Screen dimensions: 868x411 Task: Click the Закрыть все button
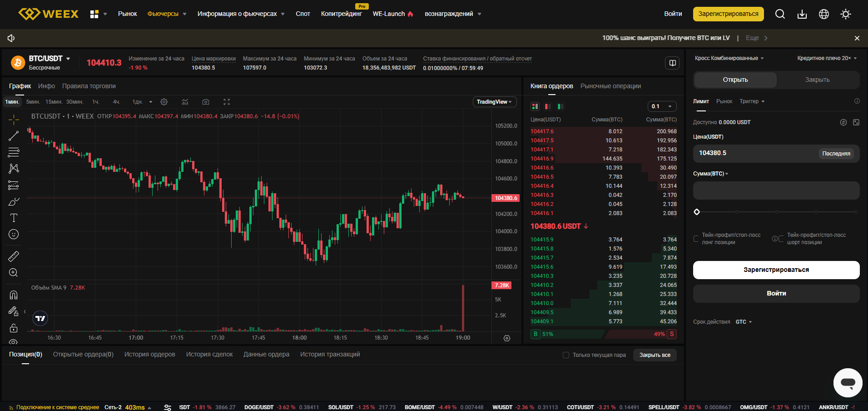pyautogui.click(x=655, y=355)
